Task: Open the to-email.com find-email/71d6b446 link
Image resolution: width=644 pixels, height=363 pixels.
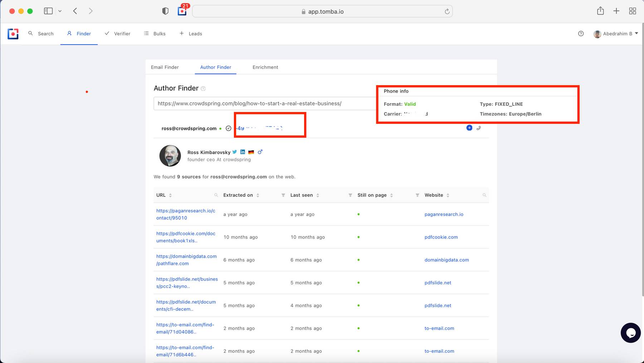Action: (185, 351)
